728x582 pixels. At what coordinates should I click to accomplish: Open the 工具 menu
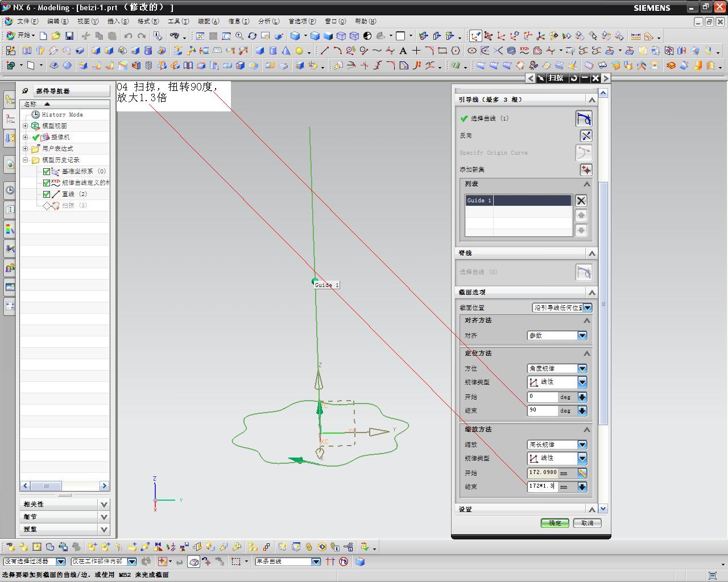coord(178,21)
